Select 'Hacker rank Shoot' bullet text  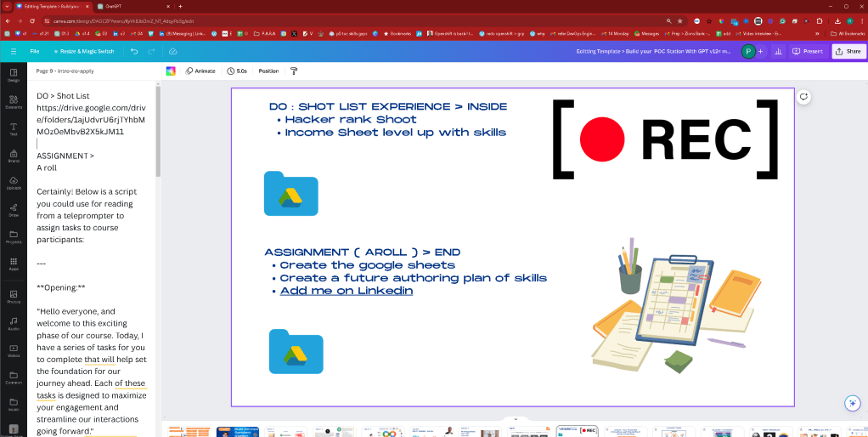[x=351, y=119]
